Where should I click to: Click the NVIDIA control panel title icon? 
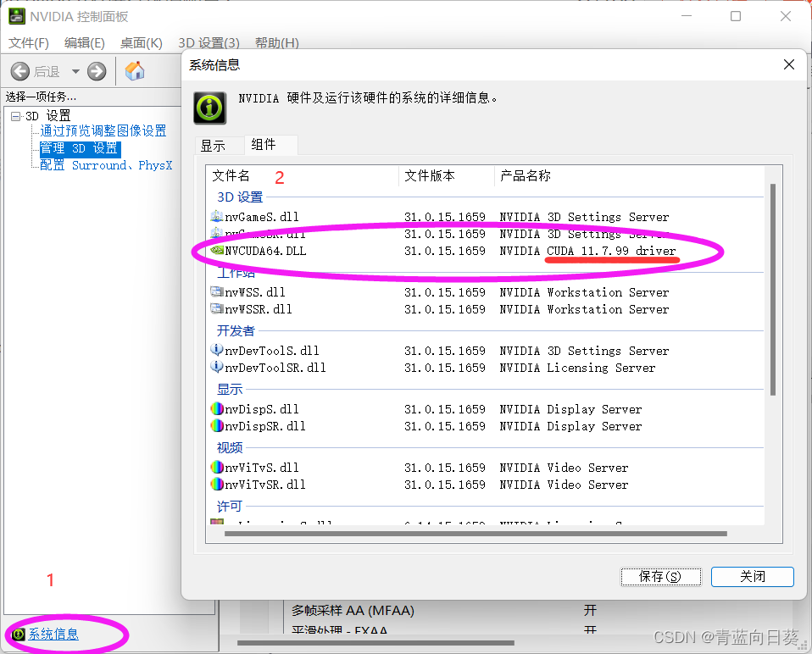click(17, 16)
